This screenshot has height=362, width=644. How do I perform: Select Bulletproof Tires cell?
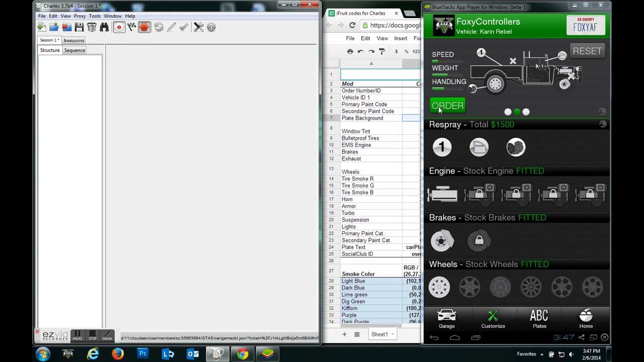(371, 138)
